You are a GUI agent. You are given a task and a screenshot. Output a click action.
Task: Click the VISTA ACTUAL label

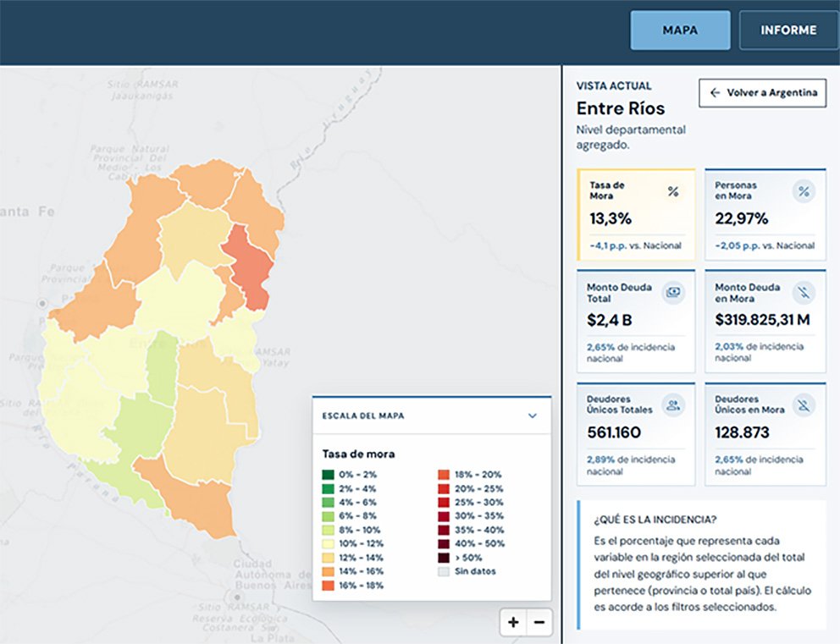pos(614,85)
